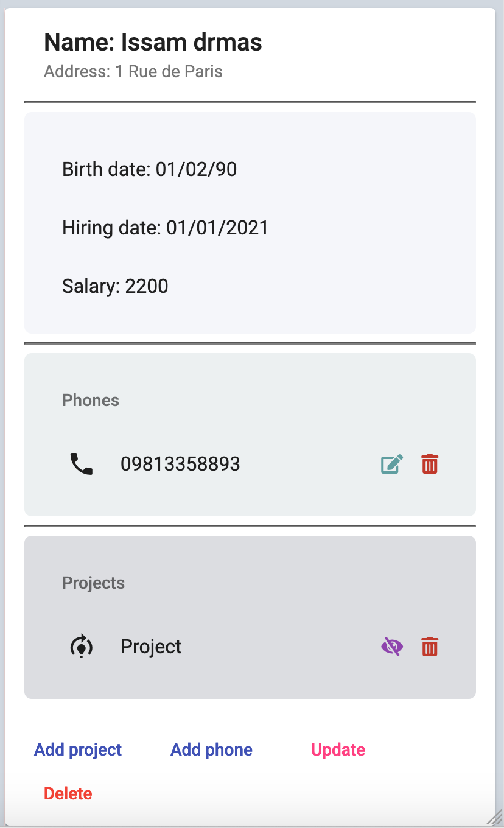Click the project cycle icon
The width and height of the screenshot is (504, 828).
[x=82, y=647]
